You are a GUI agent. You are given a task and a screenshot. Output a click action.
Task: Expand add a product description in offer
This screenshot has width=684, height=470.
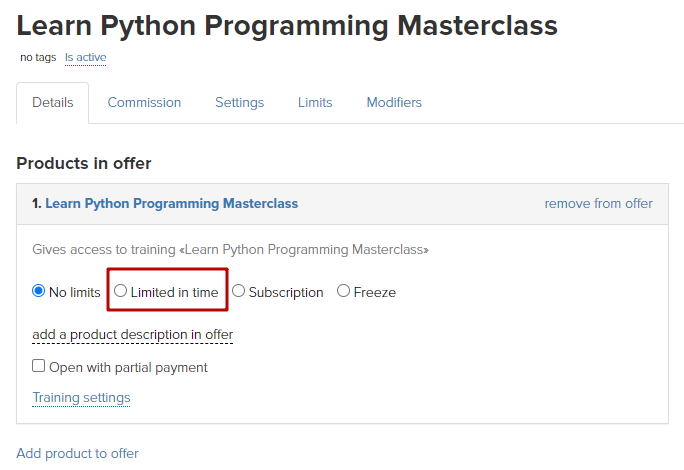click(x=133, y=335)
